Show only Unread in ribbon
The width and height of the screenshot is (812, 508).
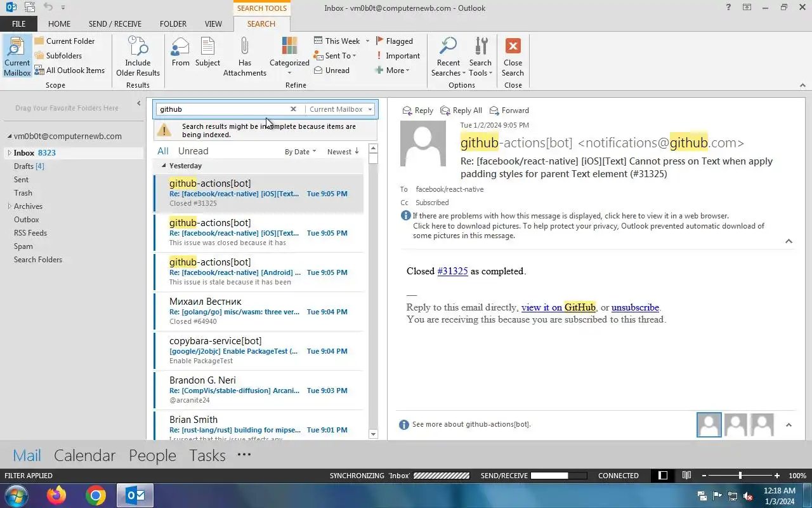pos(332,70)
